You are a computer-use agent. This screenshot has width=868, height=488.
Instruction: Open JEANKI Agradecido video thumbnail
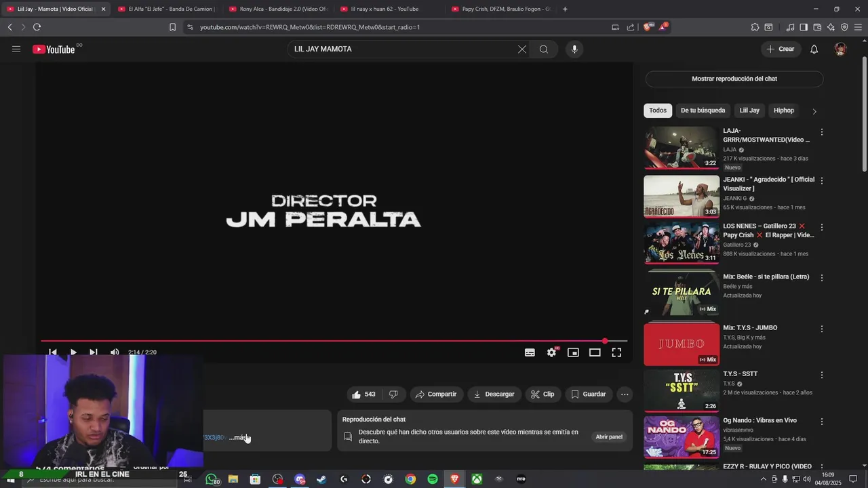tap(682, 197)
